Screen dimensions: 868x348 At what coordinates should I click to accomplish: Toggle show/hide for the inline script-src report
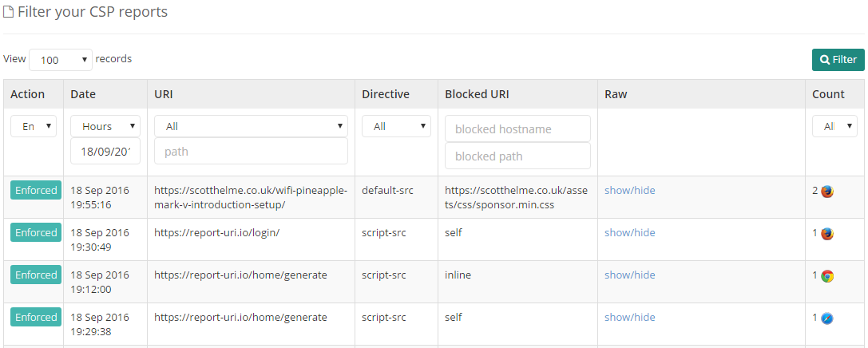(629, 275)
